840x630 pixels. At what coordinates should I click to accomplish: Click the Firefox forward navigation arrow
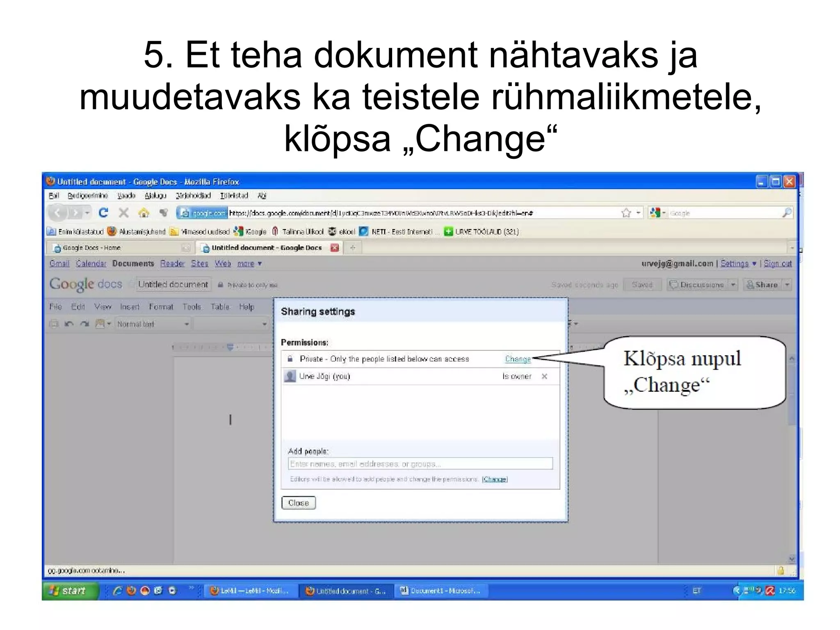[75, 213]
